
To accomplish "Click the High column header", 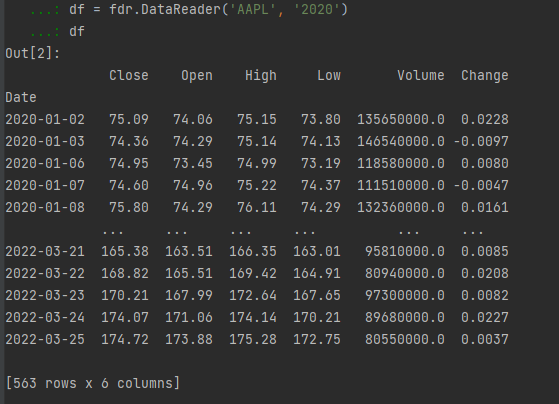I will (261, 76).
